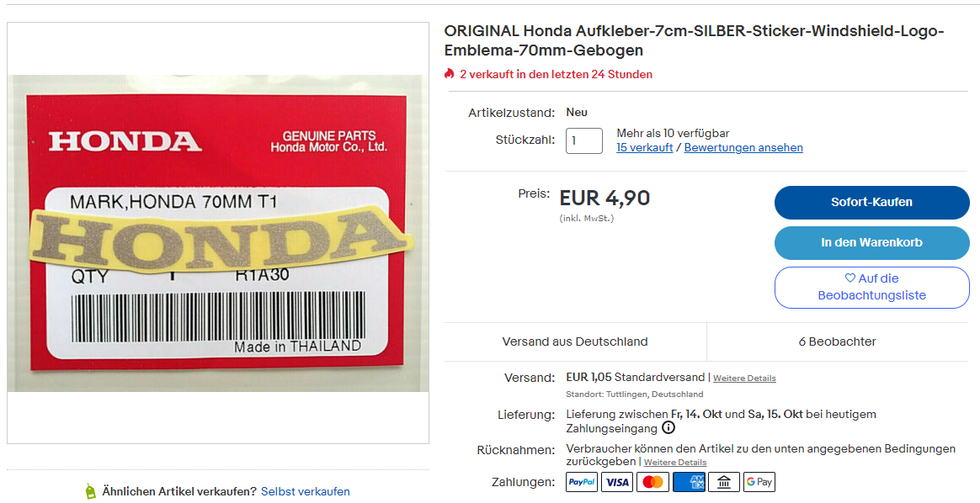Click the American Express icon
980x503 pixels.
pyautogui.click(x=688, y=482)
